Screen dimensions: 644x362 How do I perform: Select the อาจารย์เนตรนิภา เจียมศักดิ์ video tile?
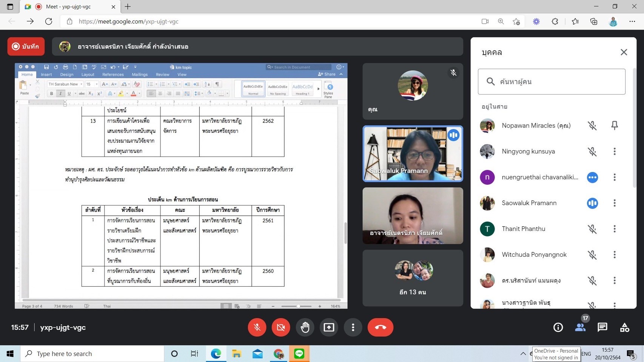[x=413, y=216]
